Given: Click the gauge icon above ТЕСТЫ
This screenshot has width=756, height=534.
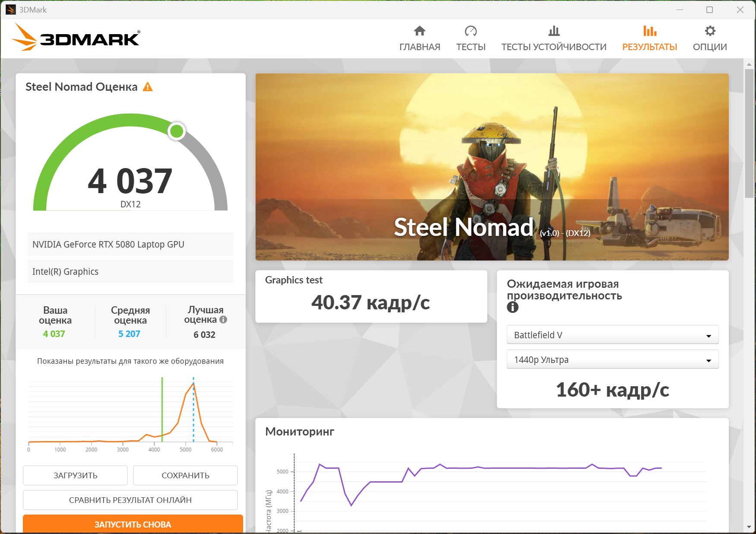Looking at the screenshot, I should click(471, 31).
